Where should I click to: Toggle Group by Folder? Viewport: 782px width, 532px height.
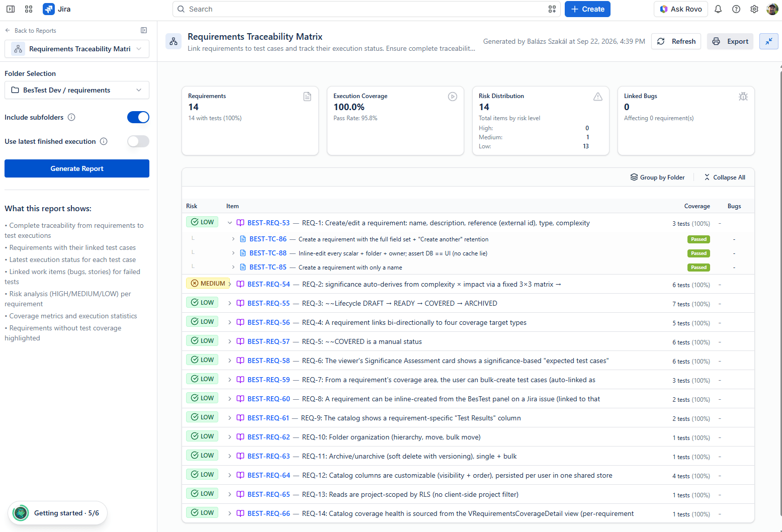coord(657,178)
